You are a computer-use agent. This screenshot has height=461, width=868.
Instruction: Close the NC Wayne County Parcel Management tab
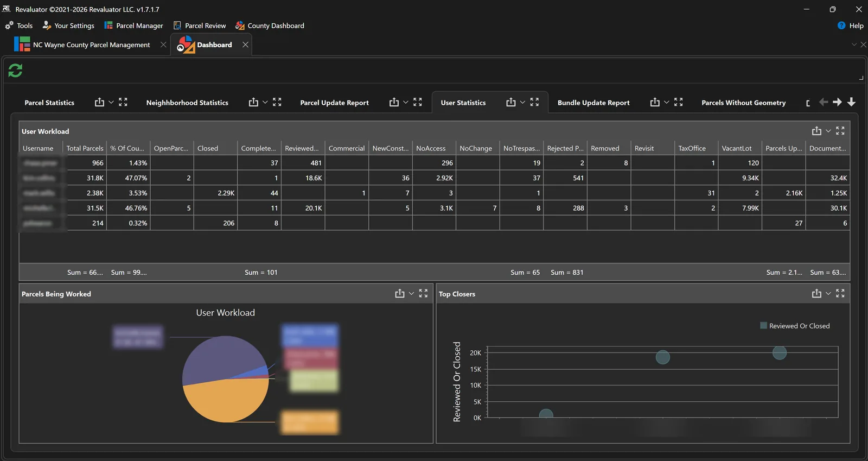(163, 45)
